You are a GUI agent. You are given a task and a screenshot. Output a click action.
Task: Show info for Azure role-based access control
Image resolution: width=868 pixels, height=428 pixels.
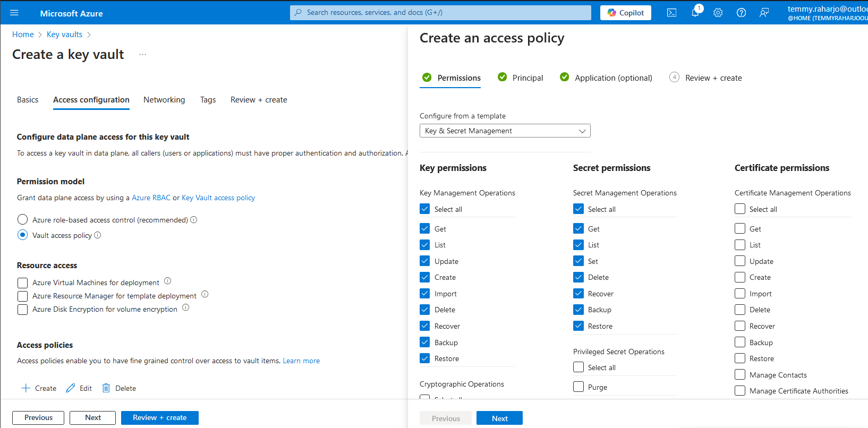pos(194,220)
